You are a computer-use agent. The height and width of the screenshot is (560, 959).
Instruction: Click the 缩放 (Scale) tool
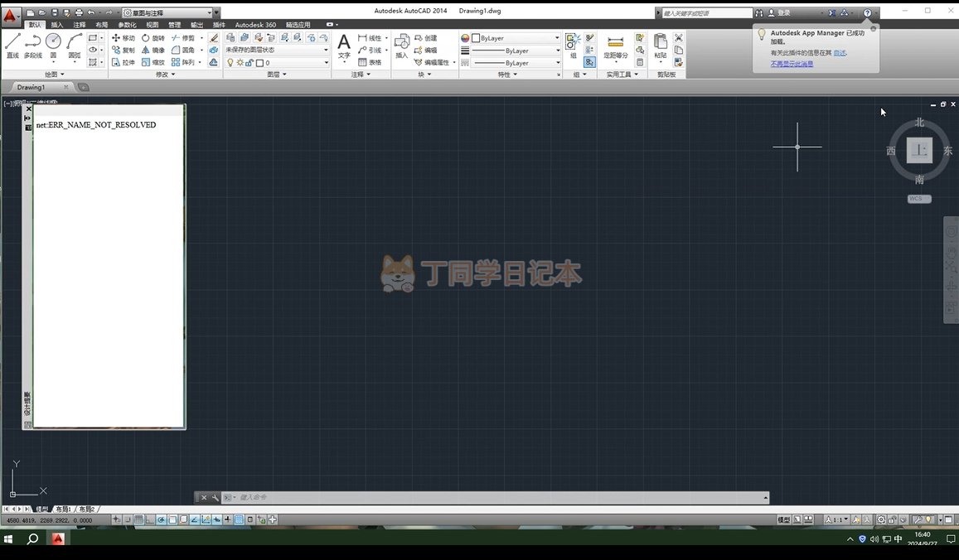153,62
